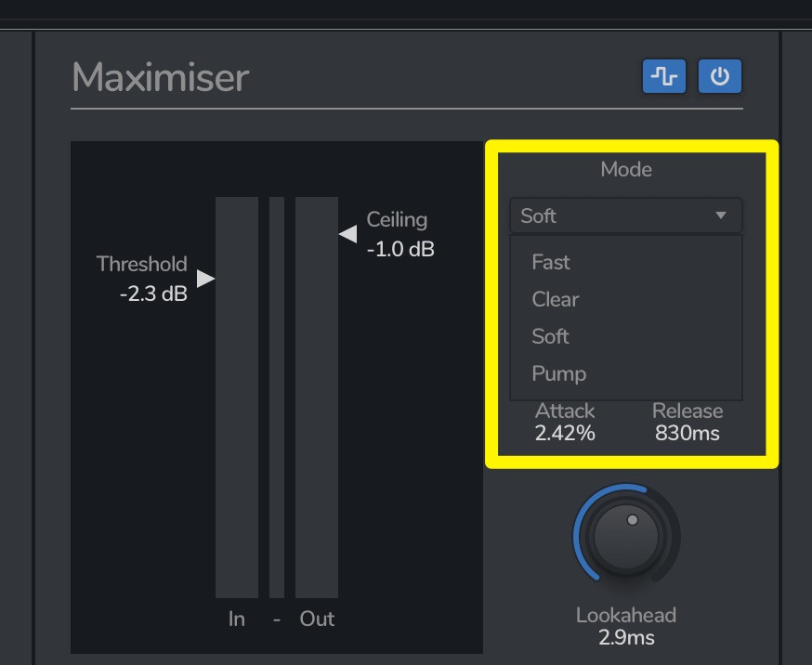Click the square waveform icon button

click(x=664, y=76)
